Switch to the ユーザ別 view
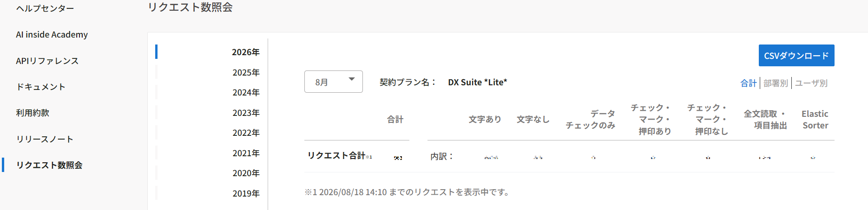This screenshot has width=868, height=210. click(x=811, y=83)
